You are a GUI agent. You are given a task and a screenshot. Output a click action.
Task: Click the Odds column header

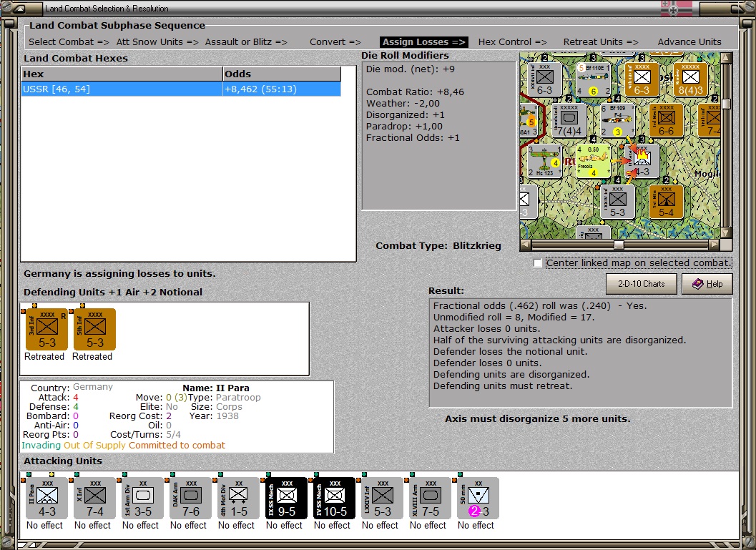click(282, 74)
